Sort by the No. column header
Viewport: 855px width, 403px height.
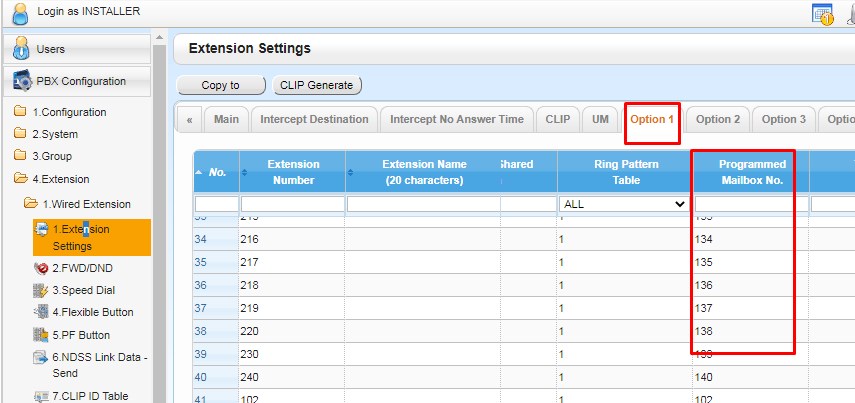click(216, 172)
